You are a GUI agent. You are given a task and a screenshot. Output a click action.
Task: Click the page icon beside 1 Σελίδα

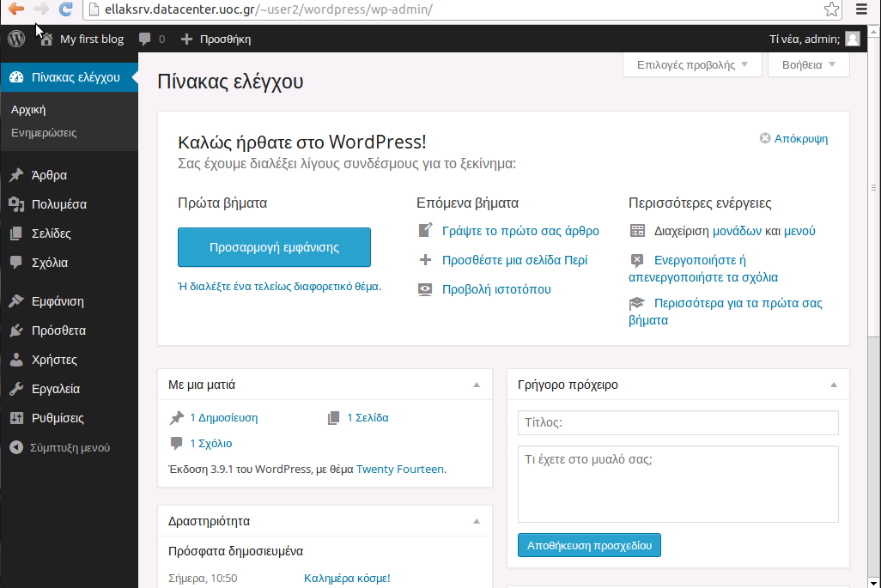(334, 418)
